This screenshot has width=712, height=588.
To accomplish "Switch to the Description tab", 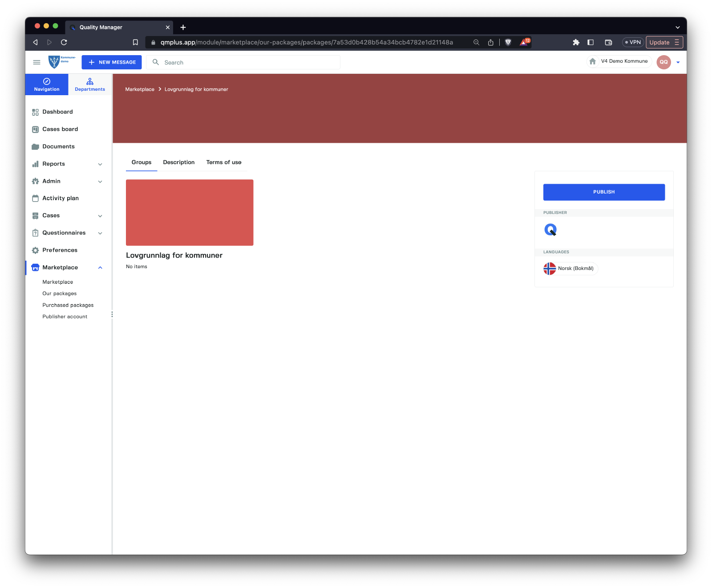I will 178,162.
